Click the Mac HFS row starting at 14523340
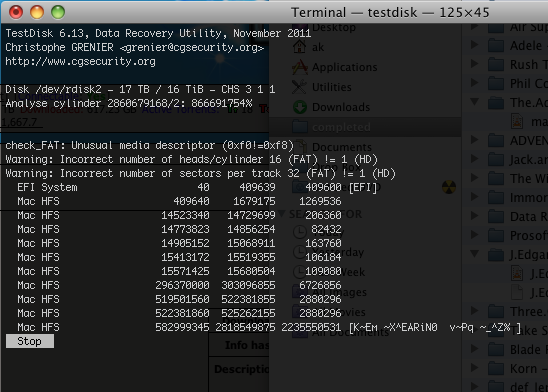 [x=179, y=216]
